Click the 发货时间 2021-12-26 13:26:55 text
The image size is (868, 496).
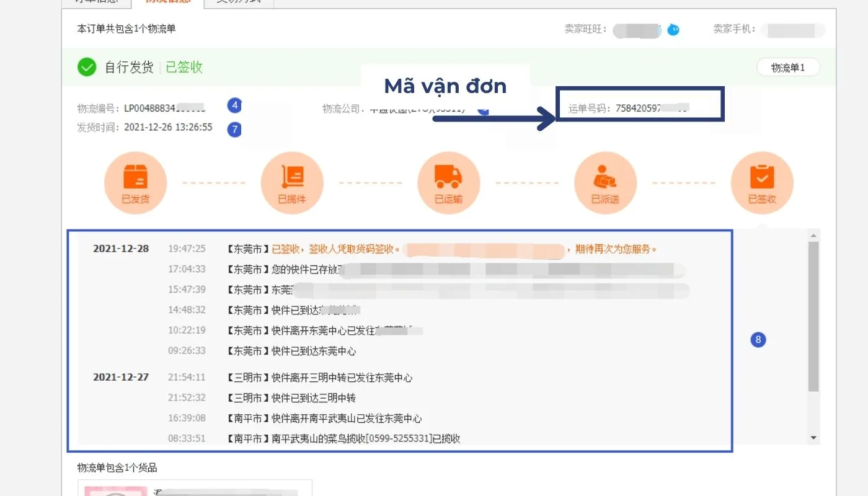coord(144,127)
